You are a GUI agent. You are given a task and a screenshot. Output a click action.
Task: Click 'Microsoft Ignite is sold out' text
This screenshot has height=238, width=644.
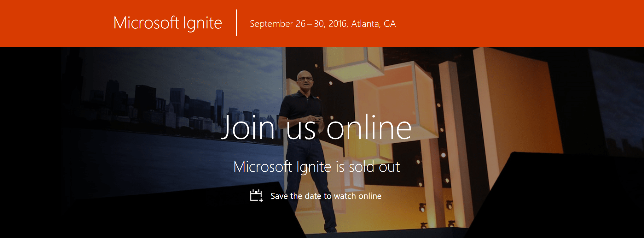316,167
